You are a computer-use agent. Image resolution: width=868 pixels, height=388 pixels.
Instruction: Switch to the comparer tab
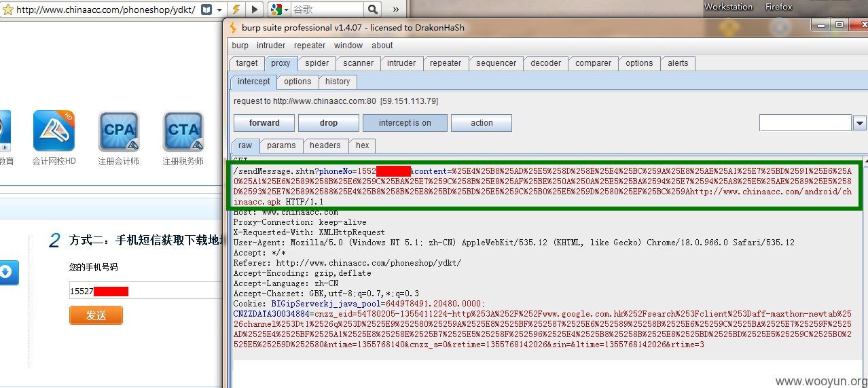click(x=594, y=63)
